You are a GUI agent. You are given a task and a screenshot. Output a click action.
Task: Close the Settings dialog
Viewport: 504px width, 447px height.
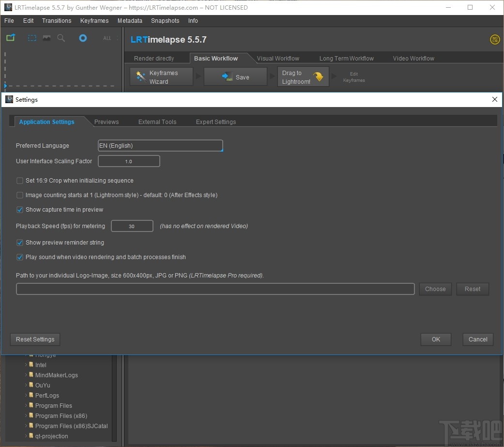pyautogui.click(x=495, y=99)
